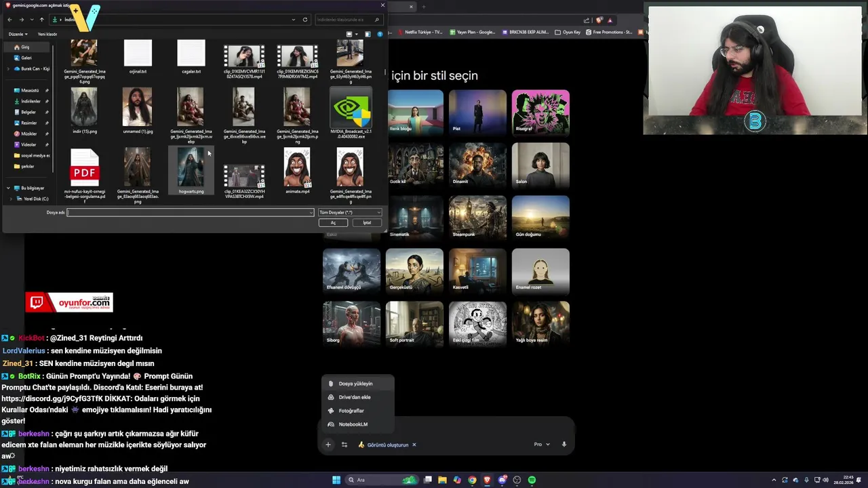Open Google Chrome from the taskbar
868x488 pixels.
(x=473, y=480)
